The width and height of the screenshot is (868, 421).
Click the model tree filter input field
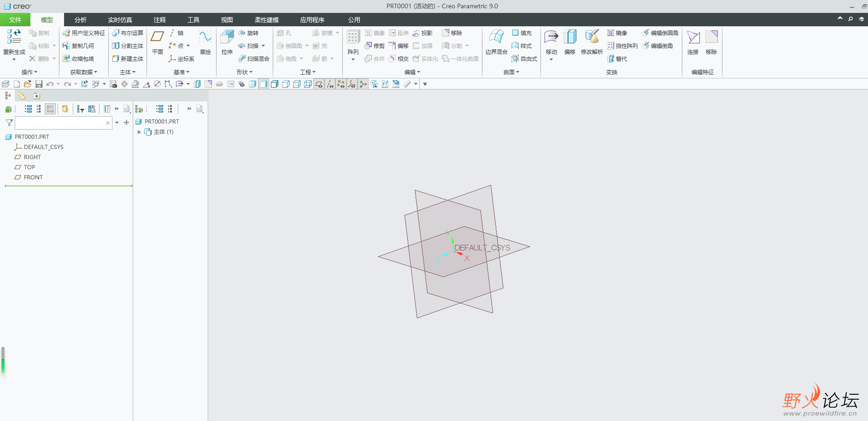pos(63,123)
